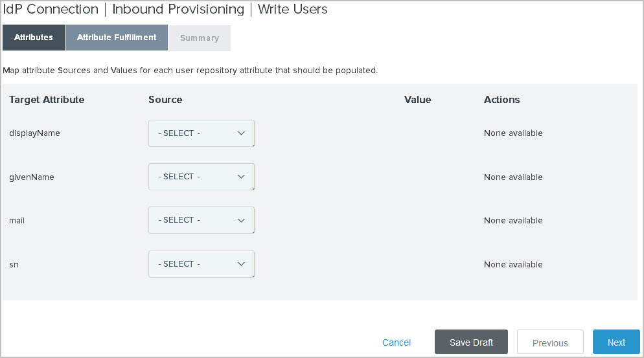Click the Cancel link
Viewport: 644px width, 358px height.
[x=397, y=342]
